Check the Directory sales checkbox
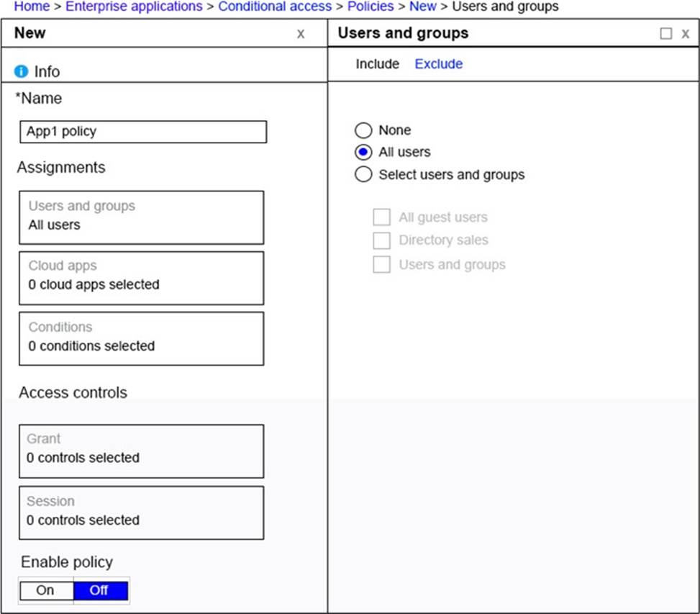 pyautogui.click(x=381, y=240)
